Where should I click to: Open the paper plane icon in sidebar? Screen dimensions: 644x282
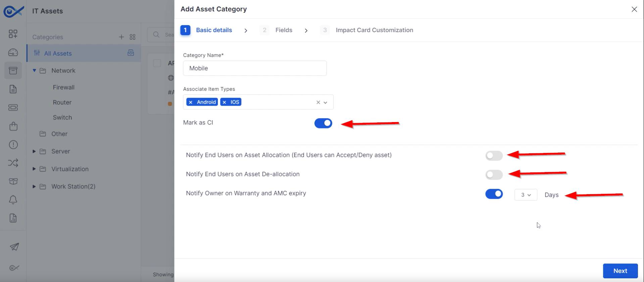tap(14, 247)
